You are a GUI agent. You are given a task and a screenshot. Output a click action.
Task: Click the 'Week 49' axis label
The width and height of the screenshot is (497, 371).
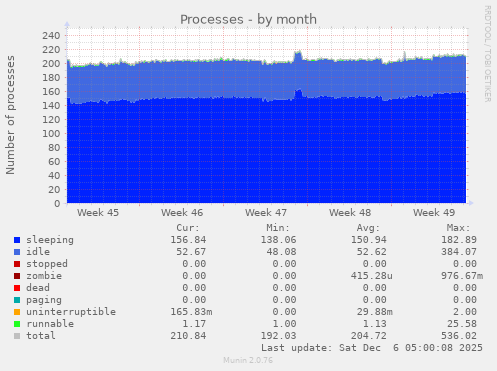coord(434,213)
